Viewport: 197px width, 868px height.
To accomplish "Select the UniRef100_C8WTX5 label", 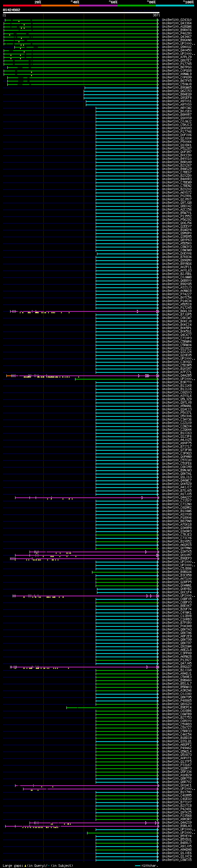I will point(176,860).
